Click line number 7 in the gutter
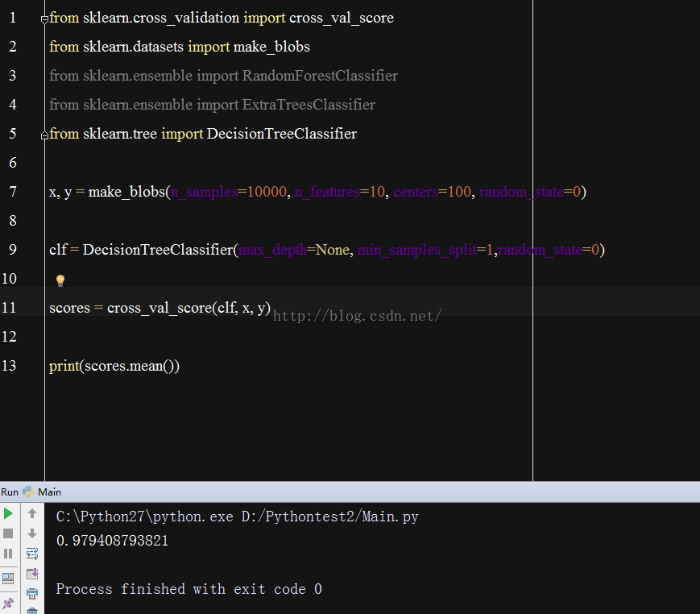Screen dimensions: 700x614 pyautogui.click(x=13, y=192)
